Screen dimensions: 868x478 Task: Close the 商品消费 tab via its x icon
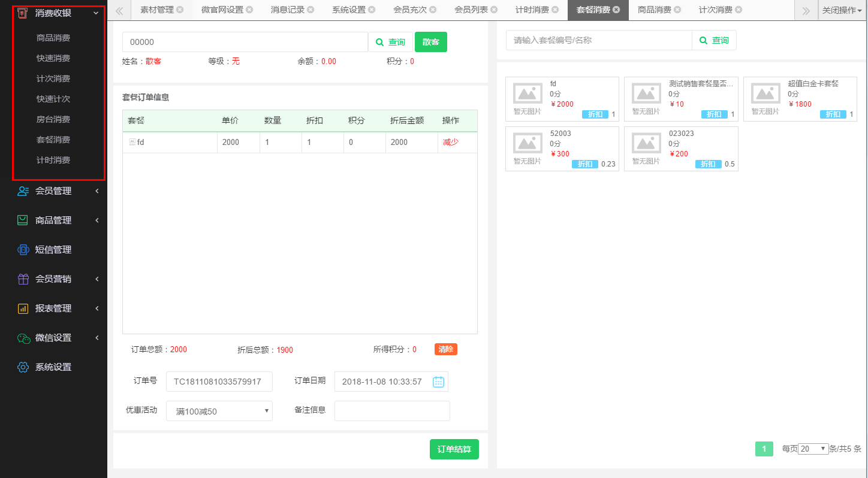click(677, 10)
